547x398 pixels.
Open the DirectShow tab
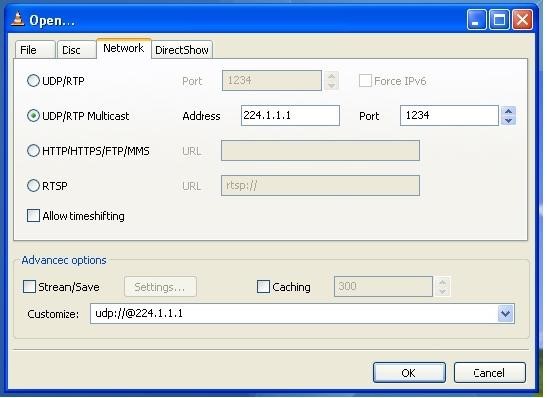click(x=182, y=50)
